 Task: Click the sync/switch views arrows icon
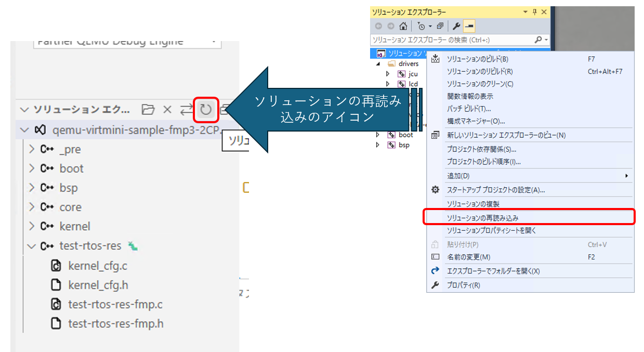(x=187, y=109)
